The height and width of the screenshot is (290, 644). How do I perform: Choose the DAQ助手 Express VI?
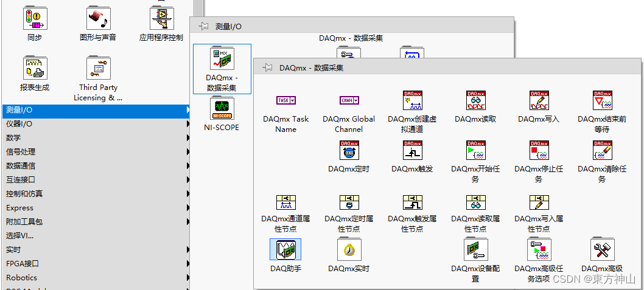(x=285, y=249)
